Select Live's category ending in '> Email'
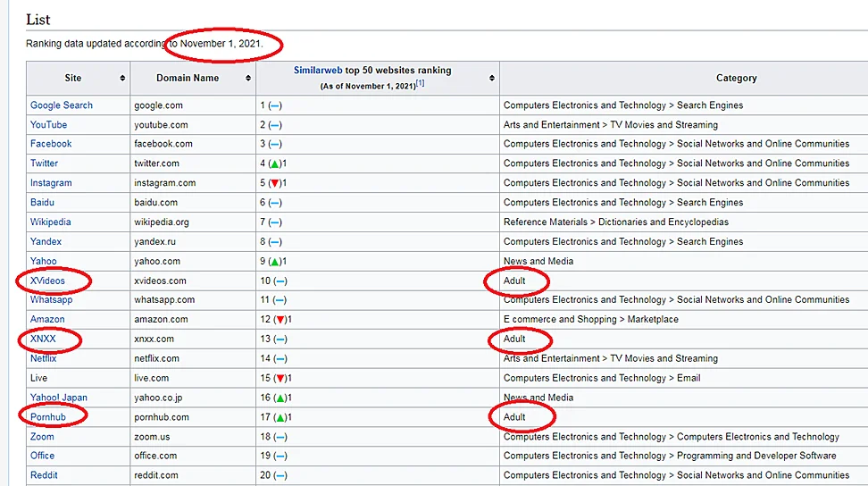The image size is (868, 486). pos(602,378)
